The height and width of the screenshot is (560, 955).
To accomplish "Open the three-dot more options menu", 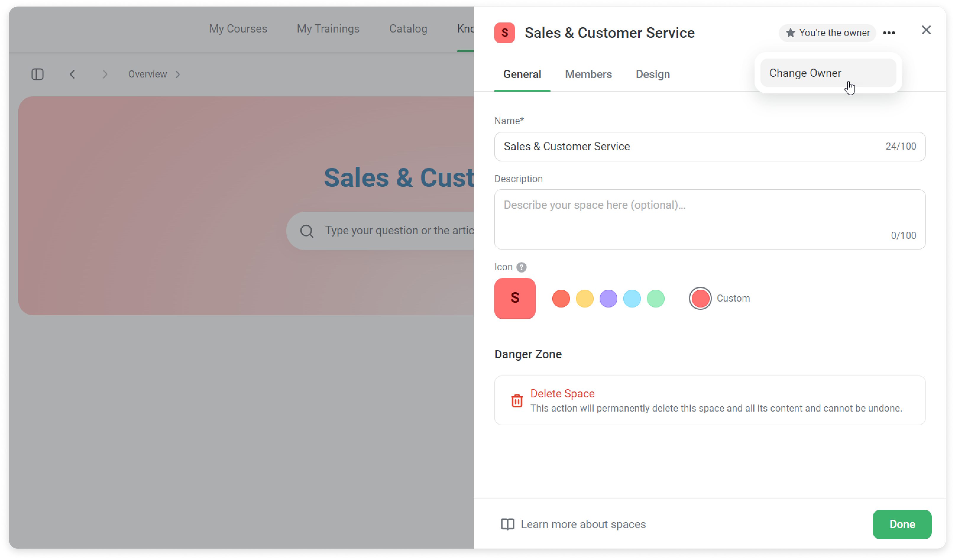I will coord(889,33).
